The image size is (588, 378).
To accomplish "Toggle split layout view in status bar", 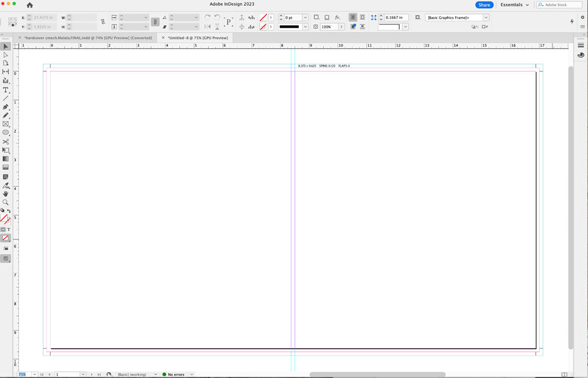I will click(564, 374).
